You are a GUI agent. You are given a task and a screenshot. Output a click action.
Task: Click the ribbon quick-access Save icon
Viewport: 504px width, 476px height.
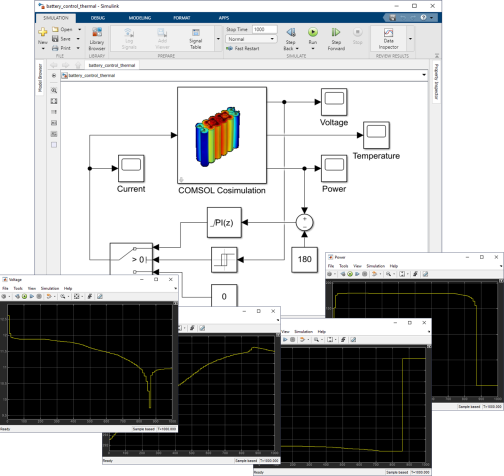(393, 17)
